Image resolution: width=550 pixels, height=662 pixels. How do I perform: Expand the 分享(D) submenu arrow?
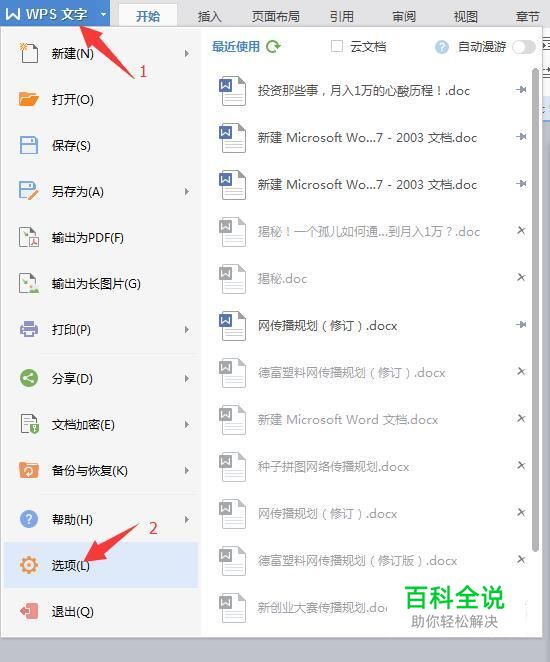coord(187,378)
